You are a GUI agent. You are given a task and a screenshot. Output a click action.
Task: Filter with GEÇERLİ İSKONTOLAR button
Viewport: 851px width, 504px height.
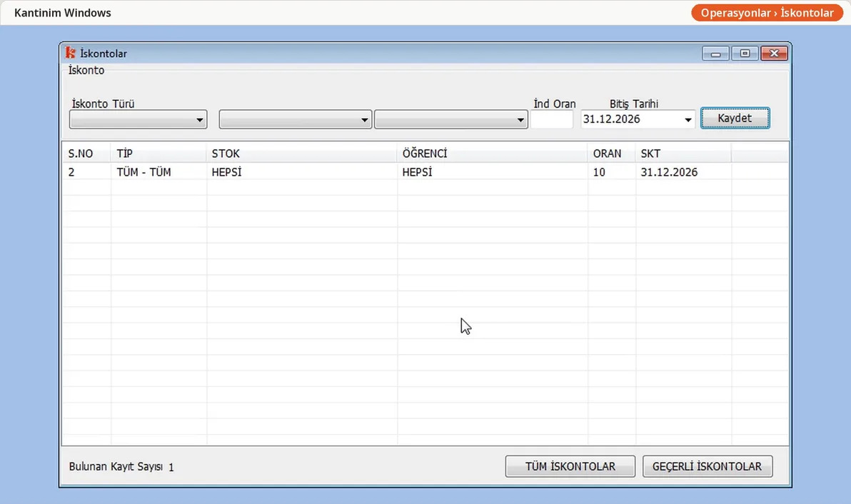click(708, 467)
